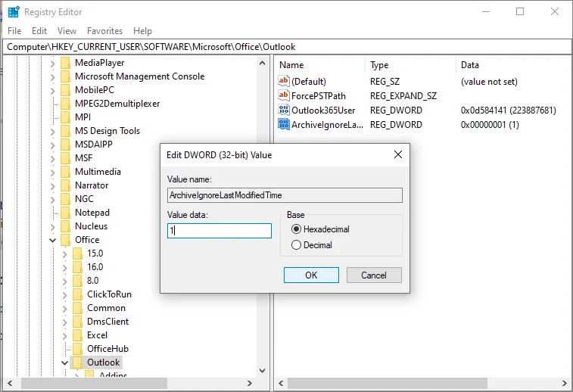
Task: Click the Outlook folder icon
Action: tap(78, 362)
